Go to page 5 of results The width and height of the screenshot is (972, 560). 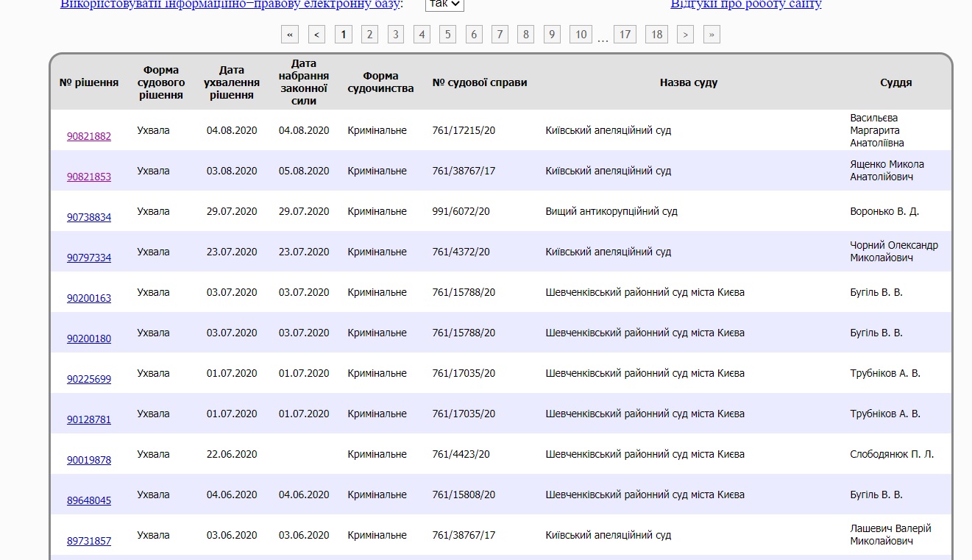coord(447,35)
